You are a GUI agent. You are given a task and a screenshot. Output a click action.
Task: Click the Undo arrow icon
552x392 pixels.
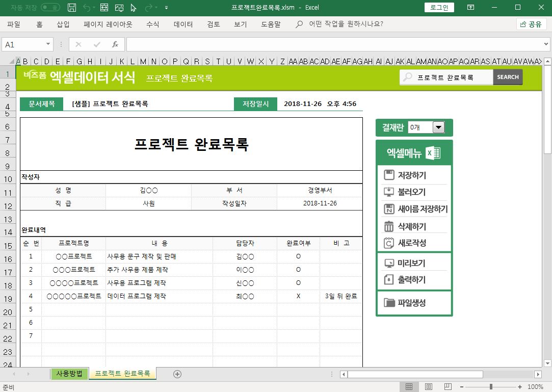(87, 8)
